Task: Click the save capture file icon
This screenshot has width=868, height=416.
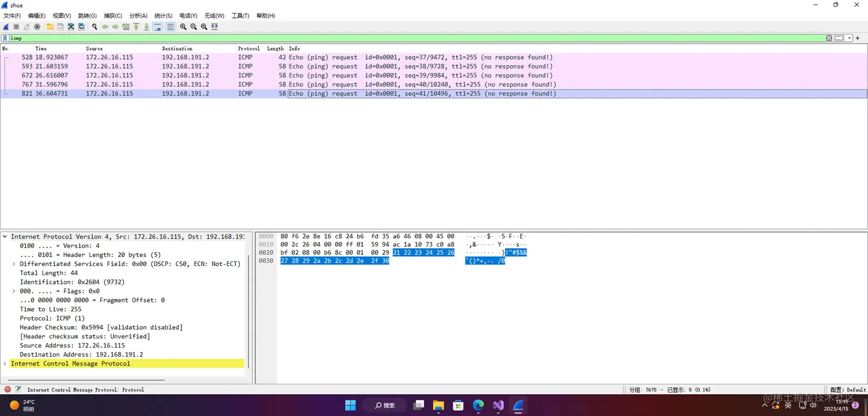Action: pyautogui.click(x=60, y=27)
